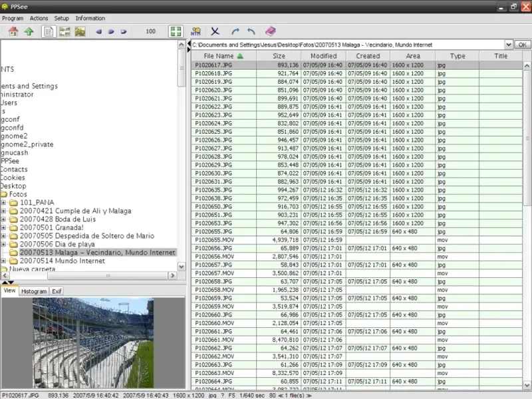This screenshot has width=532, height=399.
Task: Sort by the Area column header
Action: [x=412, y=56]
